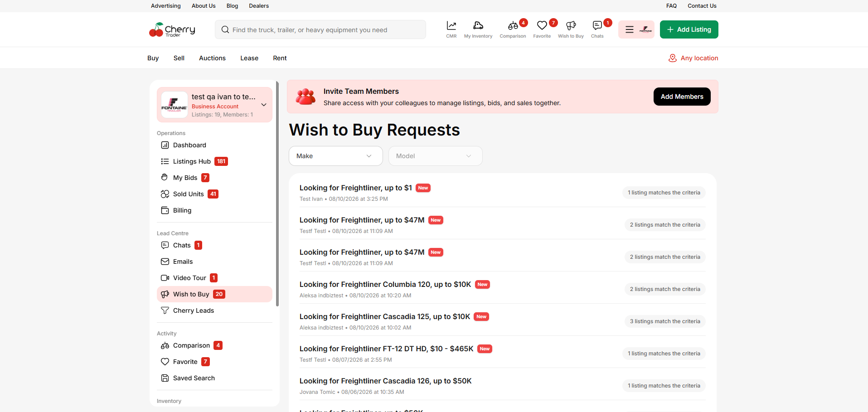View 3 listings match the criteria
This screenshot has height=412, width=868.
click(x=665, y=321)
